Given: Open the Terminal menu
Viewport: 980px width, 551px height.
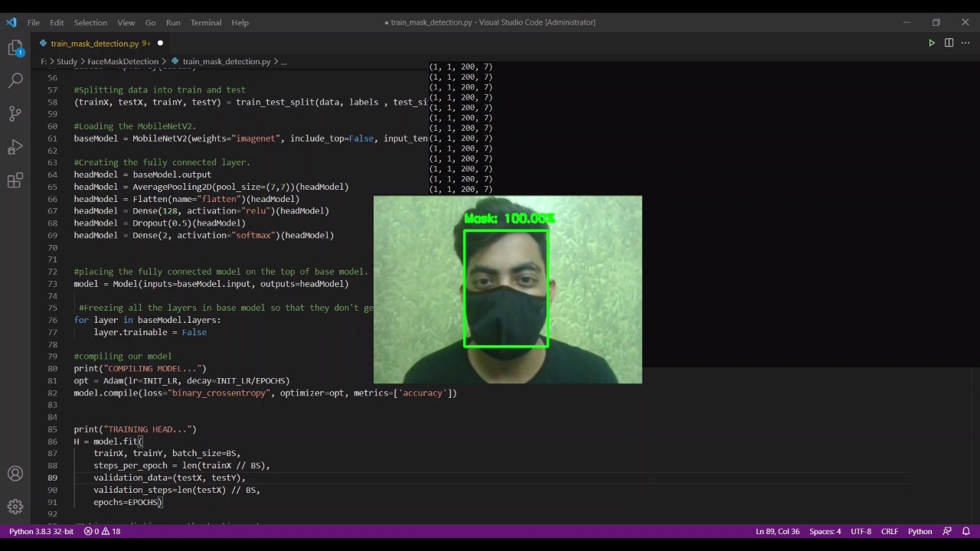Looking at the screenshot, I should click(205, 22).
